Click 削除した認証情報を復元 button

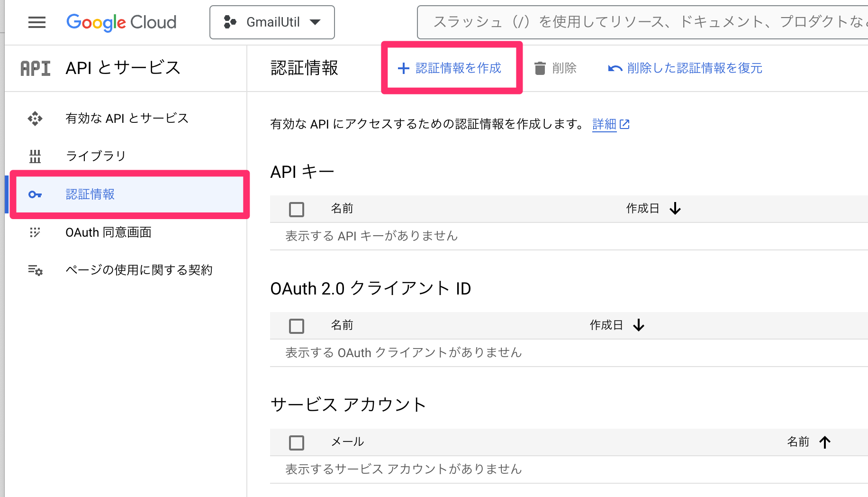pyautogui.click(x=685, y=68)
